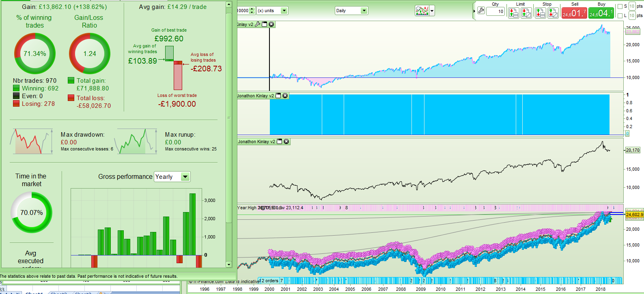Open the Daily timeframe dropdown
Screen dimensions: 644x294
(351, 11)
